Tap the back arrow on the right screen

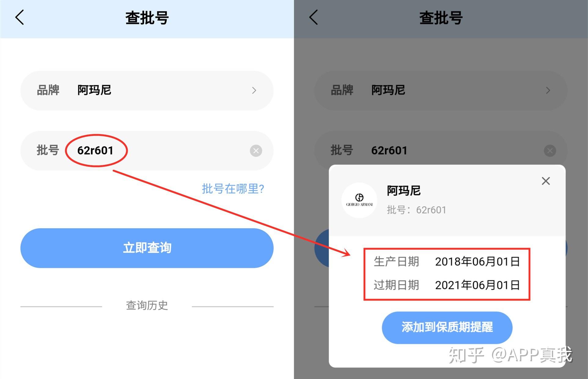314,17
